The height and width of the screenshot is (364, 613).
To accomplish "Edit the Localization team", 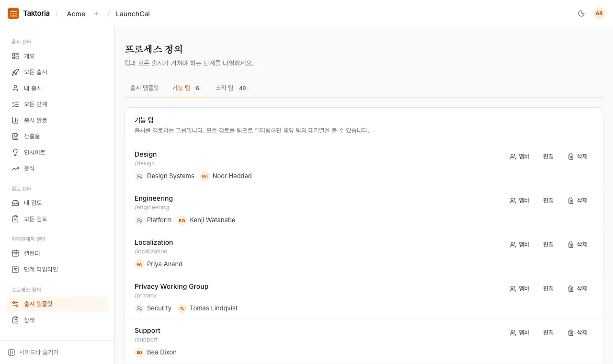I will click(x=548, y=244).
